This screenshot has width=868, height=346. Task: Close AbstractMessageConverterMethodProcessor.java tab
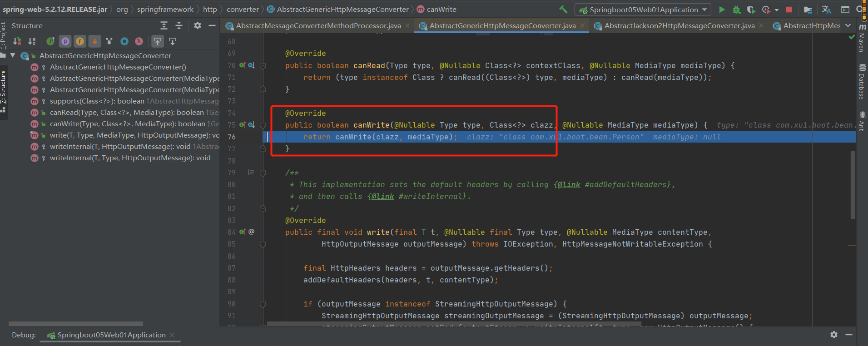point(407,26)
